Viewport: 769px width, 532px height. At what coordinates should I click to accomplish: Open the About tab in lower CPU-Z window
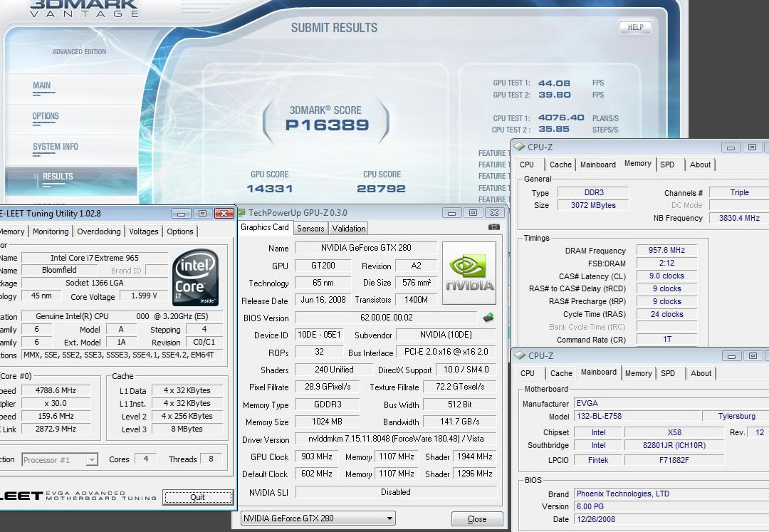[701, 374]
